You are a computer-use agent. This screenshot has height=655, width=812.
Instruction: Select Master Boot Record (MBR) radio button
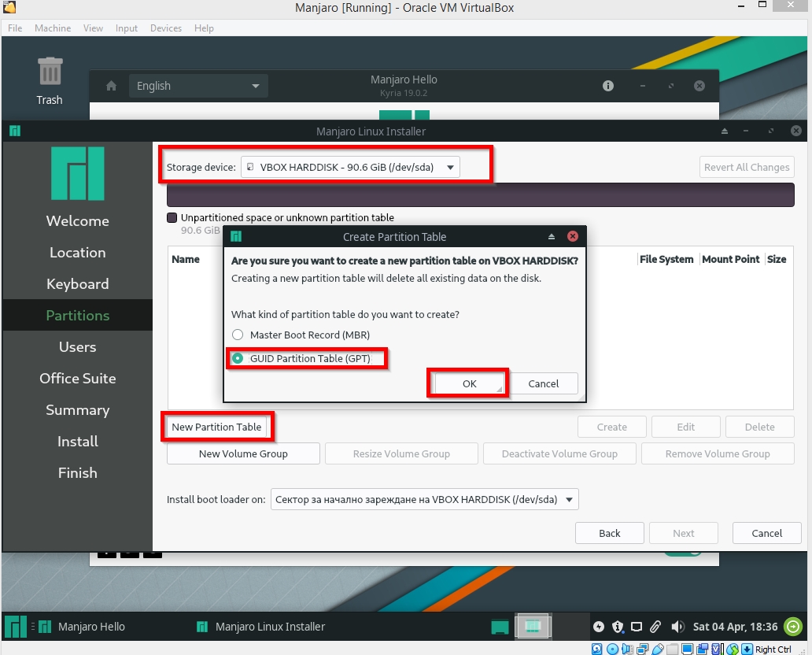[237, 335]
